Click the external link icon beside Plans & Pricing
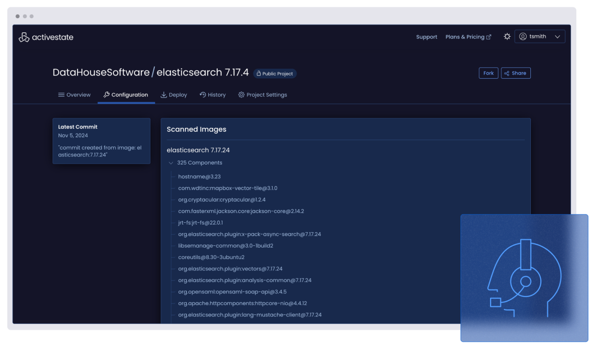 click(488, 36)
